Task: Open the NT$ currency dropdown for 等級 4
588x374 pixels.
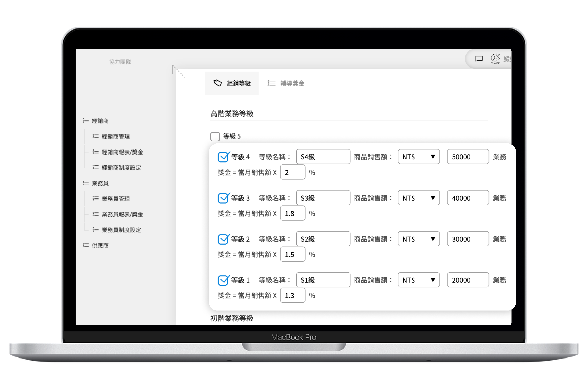Action: click(419, 157)
